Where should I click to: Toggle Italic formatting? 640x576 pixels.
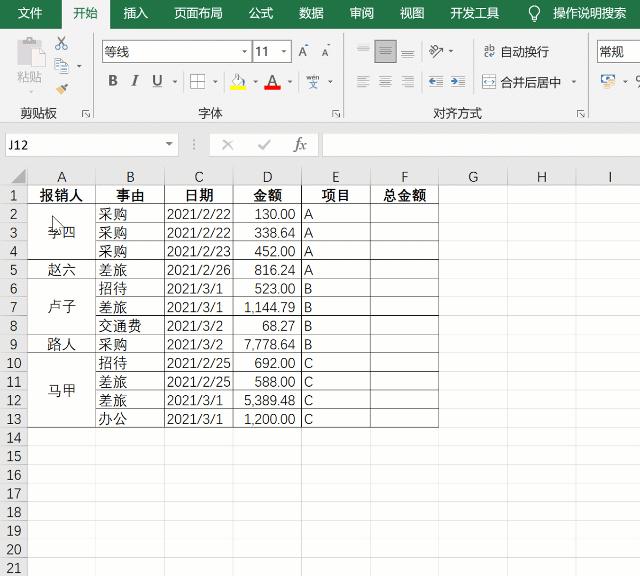[x=135, y=81]
